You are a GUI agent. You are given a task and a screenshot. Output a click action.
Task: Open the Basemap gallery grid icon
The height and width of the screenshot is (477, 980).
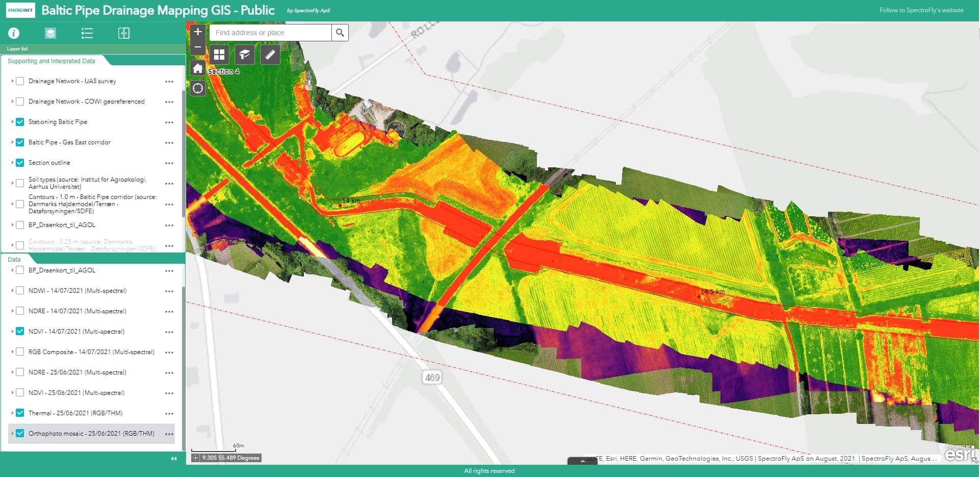pos(219,54)
